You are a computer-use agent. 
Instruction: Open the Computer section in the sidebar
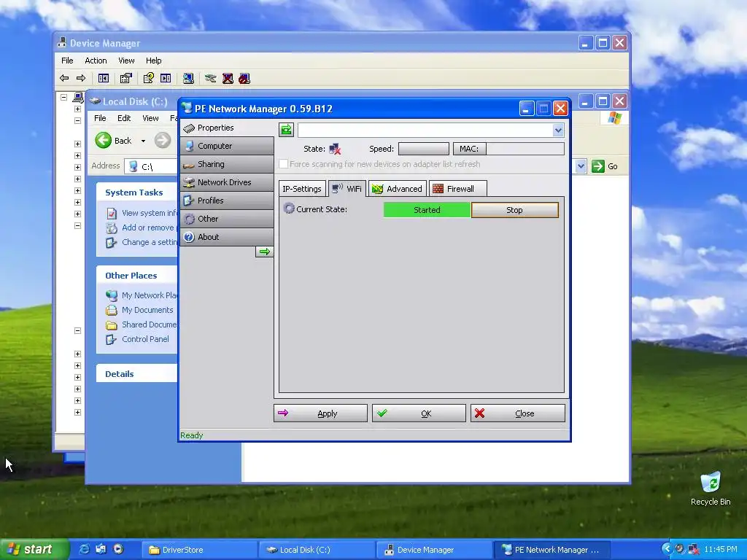(227, 146)
